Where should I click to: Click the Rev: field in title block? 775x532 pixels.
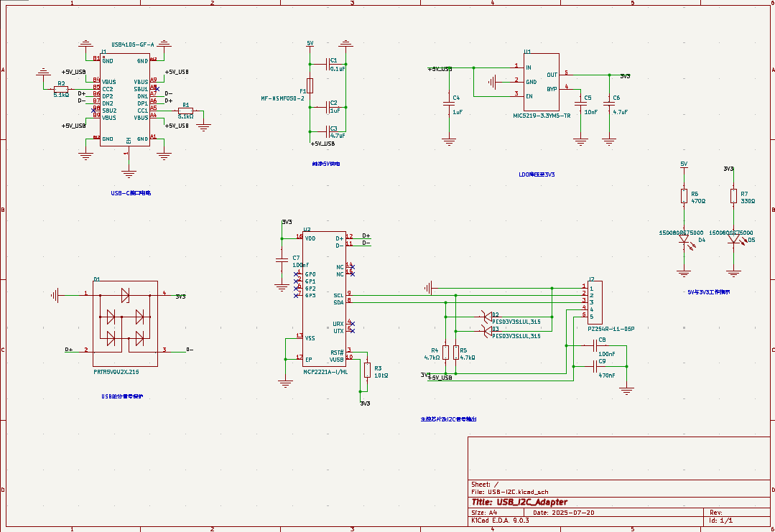pyautogui.click(x=716, y=513)
